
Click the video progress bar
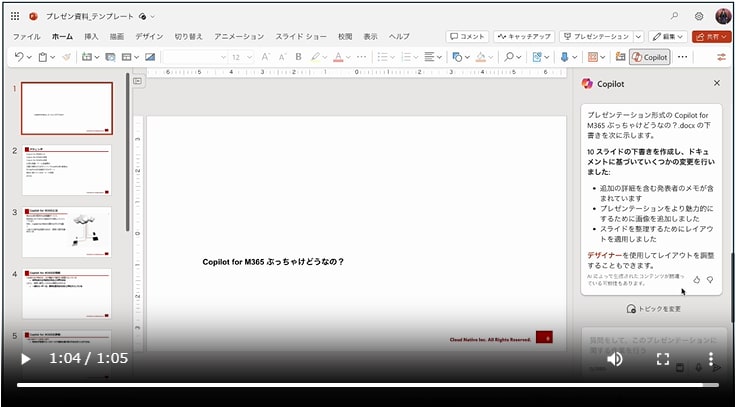368,385
